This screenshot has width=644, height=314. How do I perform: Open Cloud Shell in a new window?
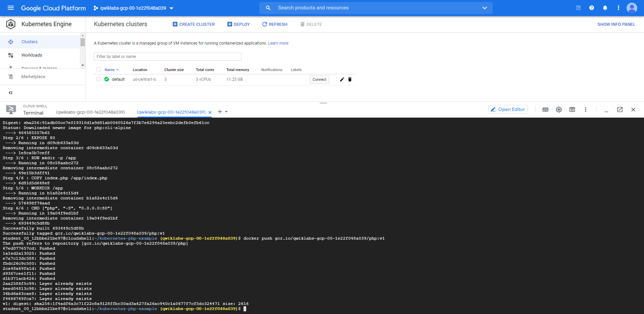pos(620,110)
